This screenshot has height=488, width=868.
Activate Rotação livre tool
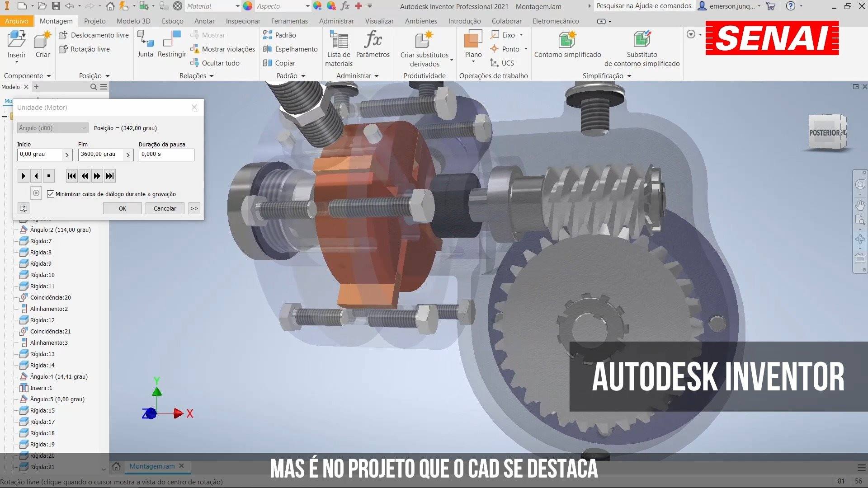pos(85,49)
